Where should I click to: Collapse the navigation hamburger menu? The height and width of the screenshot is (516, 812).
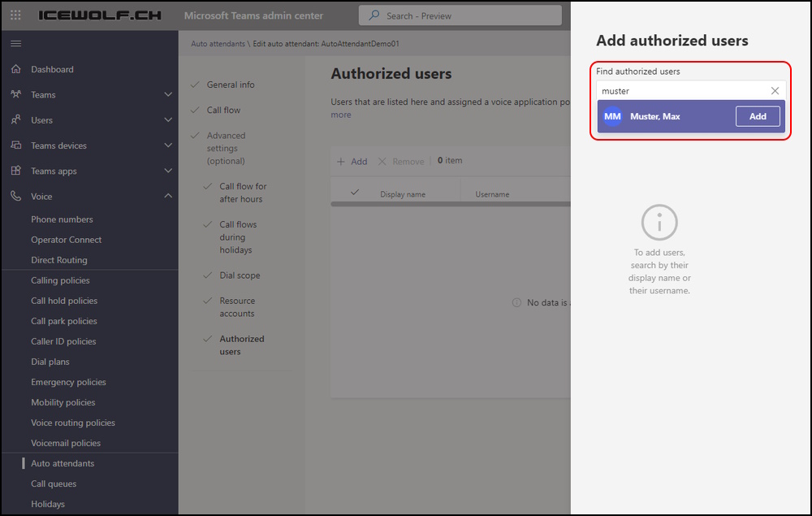coord(16,44)
